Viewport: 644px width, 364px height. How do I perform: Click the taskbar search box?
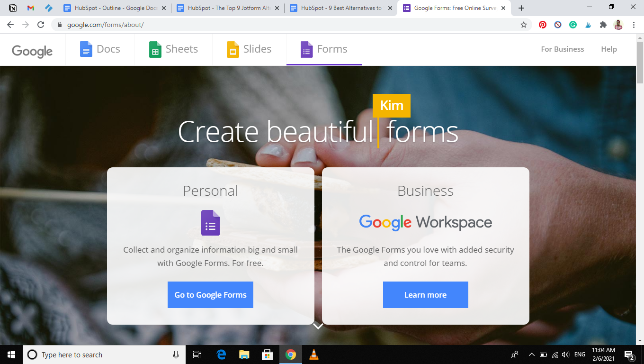pos(104,355)
